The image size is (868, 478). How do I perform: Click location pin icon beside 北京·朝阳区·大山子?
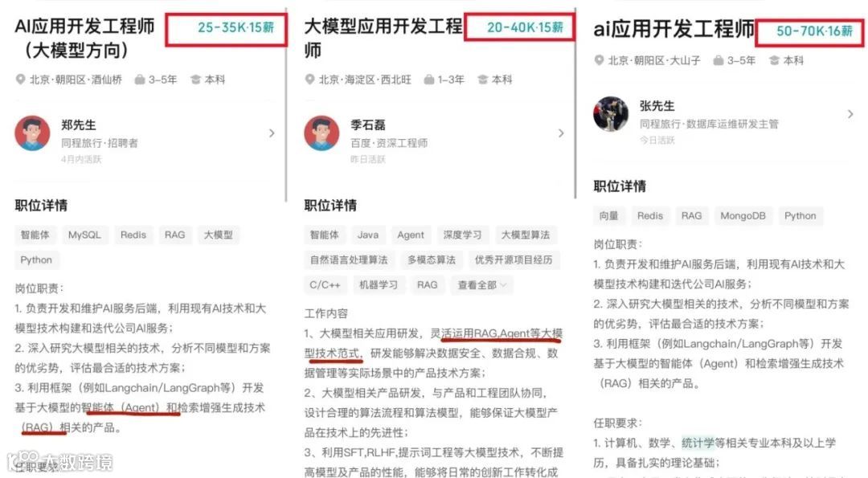(x=599, y=60)
